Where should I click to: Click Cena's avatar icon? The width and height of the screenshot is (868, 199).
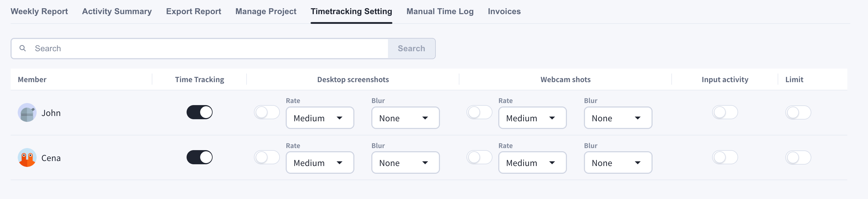pyautogui.click(x=27, y=158)
